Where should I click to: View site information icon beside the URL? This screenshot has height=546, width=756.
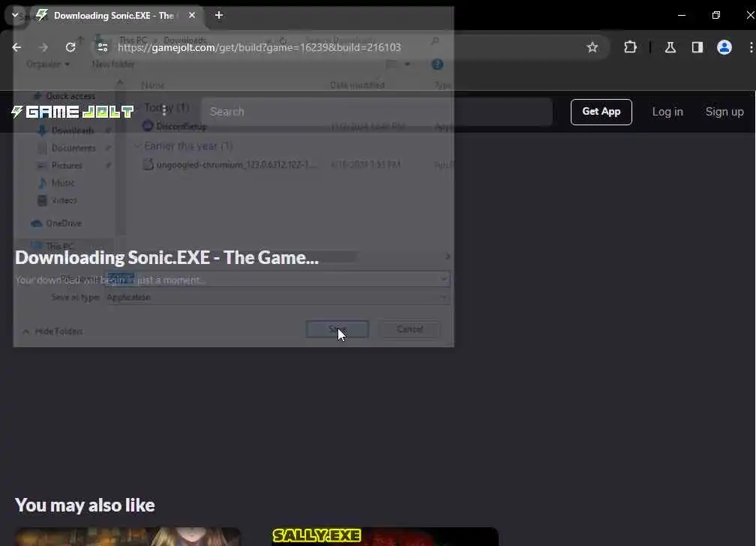102,47
